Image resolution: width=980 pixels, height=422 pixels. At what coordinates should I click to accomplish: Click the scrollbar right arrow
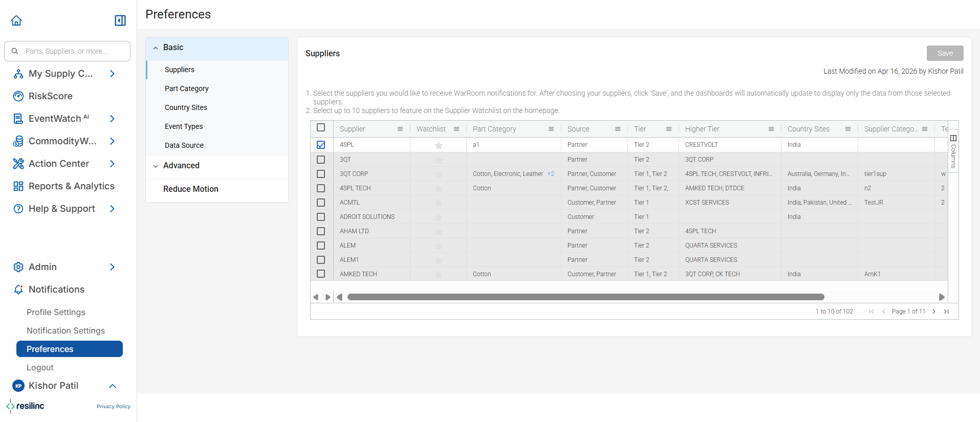(942, 297)
